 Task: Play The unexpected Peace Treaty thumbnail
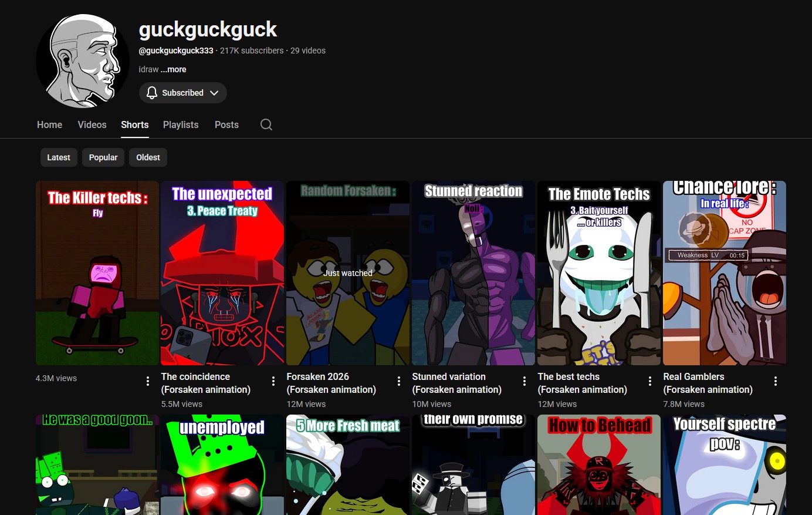click(x=223, y=273)
